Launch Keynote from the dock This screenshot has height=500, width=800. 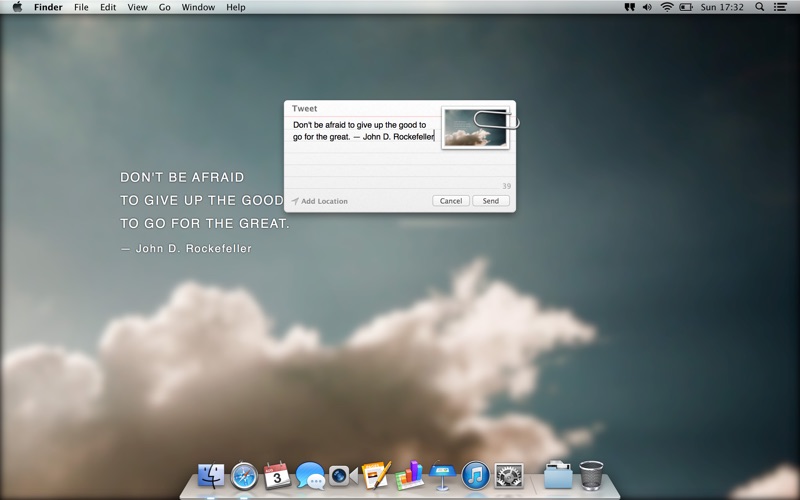click(x=442, y=475)
